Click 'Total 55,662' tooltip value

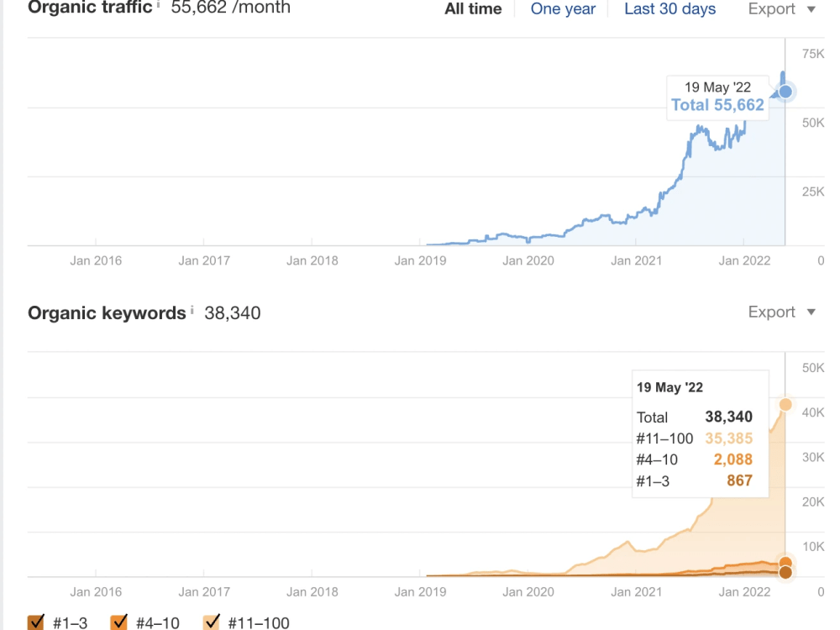pos(718,105)
